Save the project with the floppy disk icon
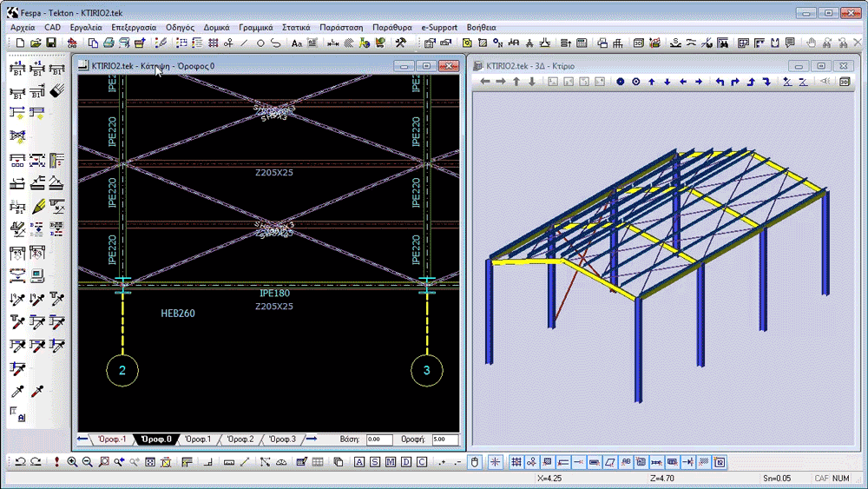This screenshot has height=489, width=868. coord(51,43)
